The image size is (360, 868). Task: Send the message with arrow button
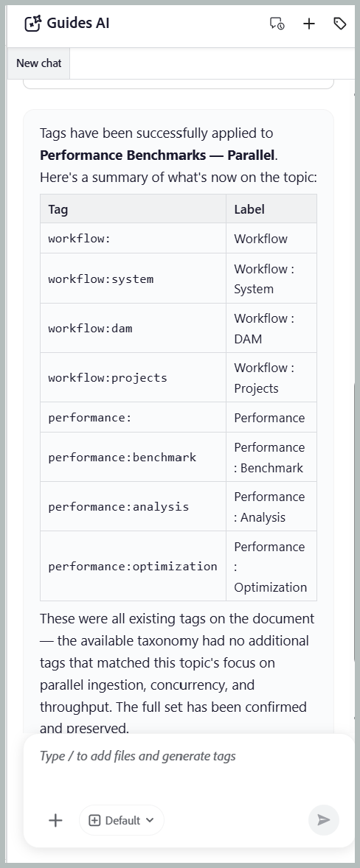pos(323,820)
